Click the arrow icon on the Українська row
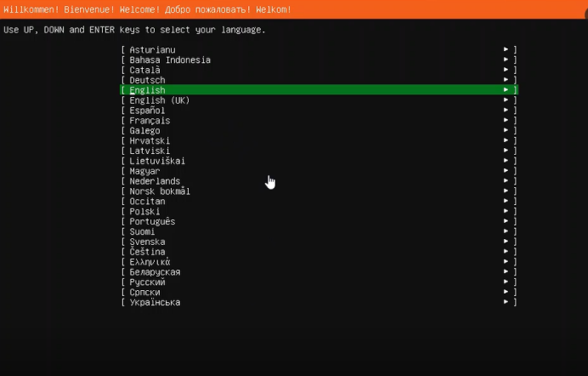The image size is (588, 376). point(506,302)
